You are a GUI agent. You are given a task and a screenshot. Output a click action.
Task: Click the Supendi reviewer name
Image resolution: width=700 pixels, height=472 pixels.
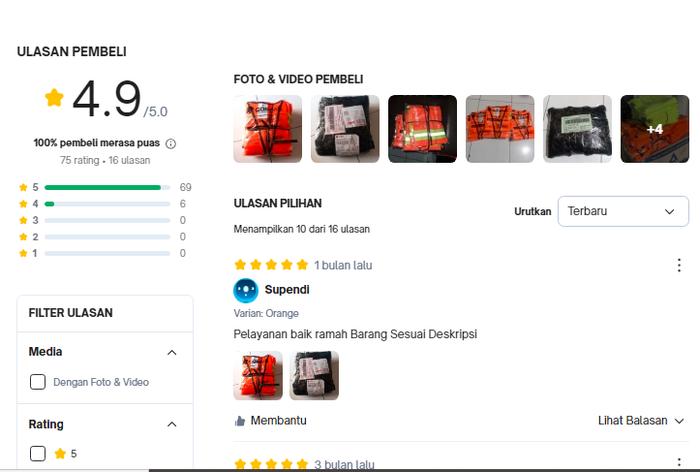click(287, 290)
